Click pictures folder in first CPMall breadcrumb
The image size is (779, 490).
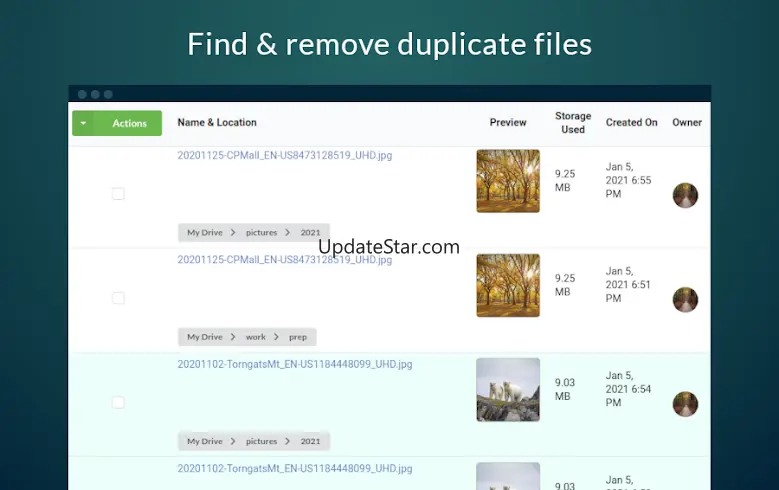261,233
